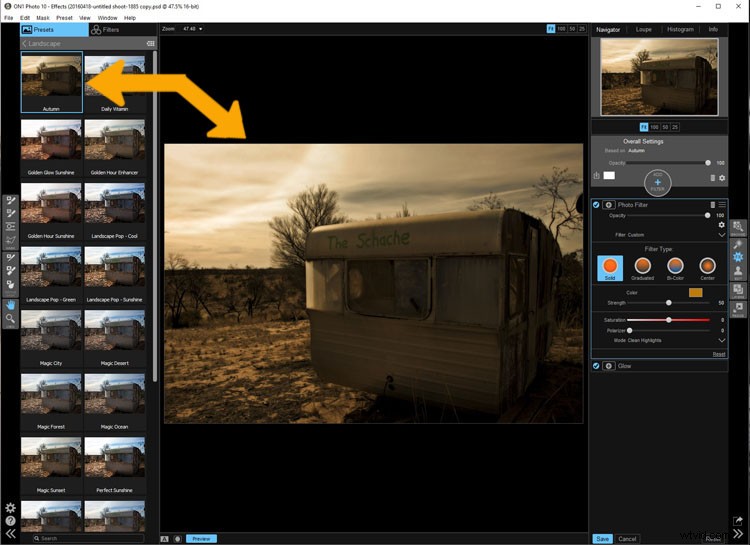Select the Masking Bug tool
Viewport: 750px width, 545px height.
pyautogui.click(x=10, y=226)
